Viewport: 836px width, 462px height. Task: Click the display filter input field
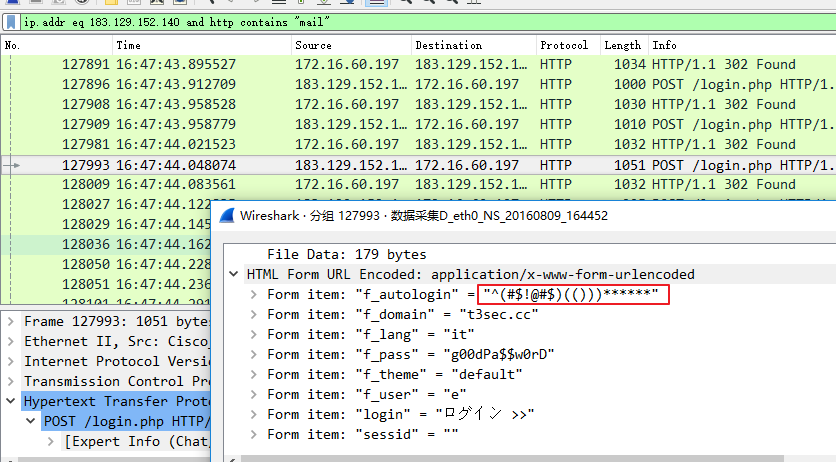[x=427, y=22]
